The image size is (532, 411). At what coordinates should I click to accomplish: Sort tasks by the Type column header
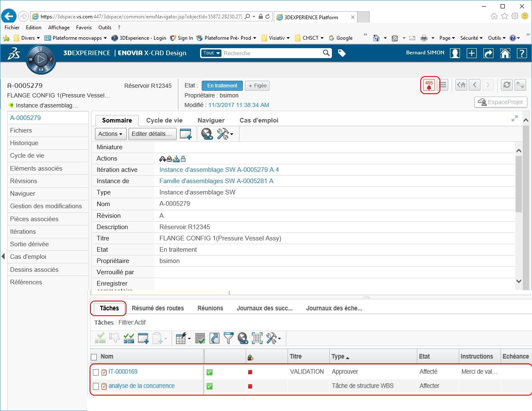(340, 357)
